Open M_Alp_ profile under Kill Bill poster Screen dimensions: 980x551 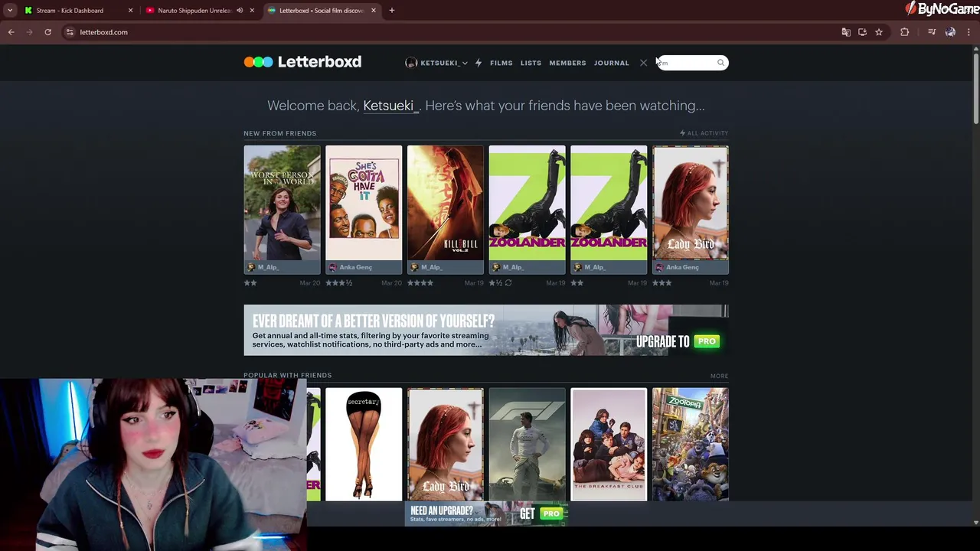pyautogui.click(x=425, y=267)
